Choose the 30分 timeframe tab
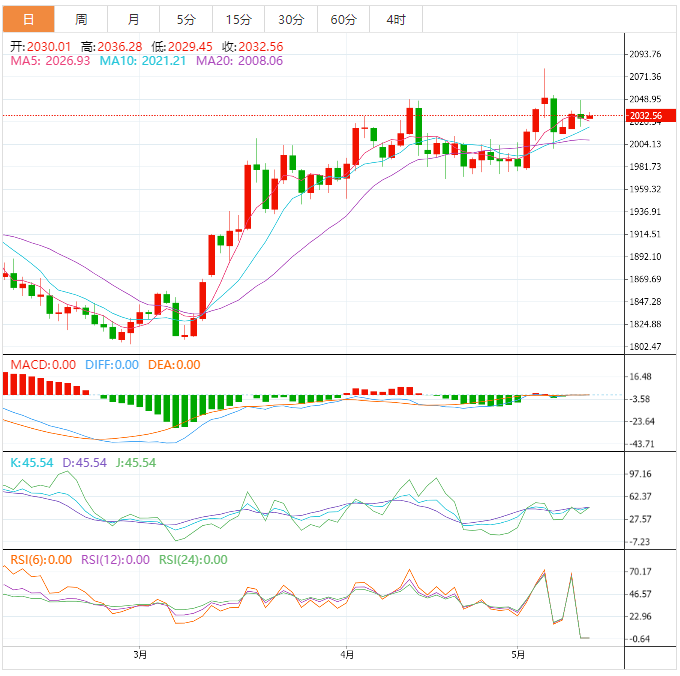The image size is (680, 676). 291,20
